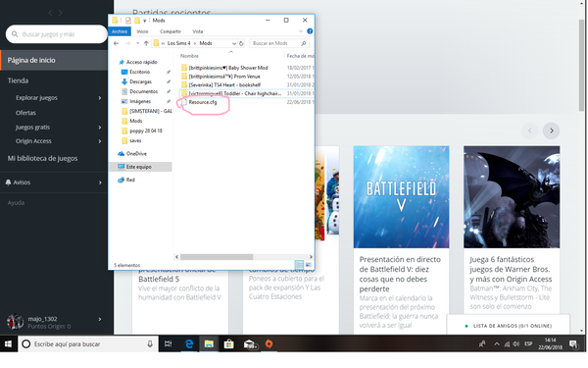The image size is (588, 368).
Task: Open the address bar history dropdown
Action: coord(234,43)
